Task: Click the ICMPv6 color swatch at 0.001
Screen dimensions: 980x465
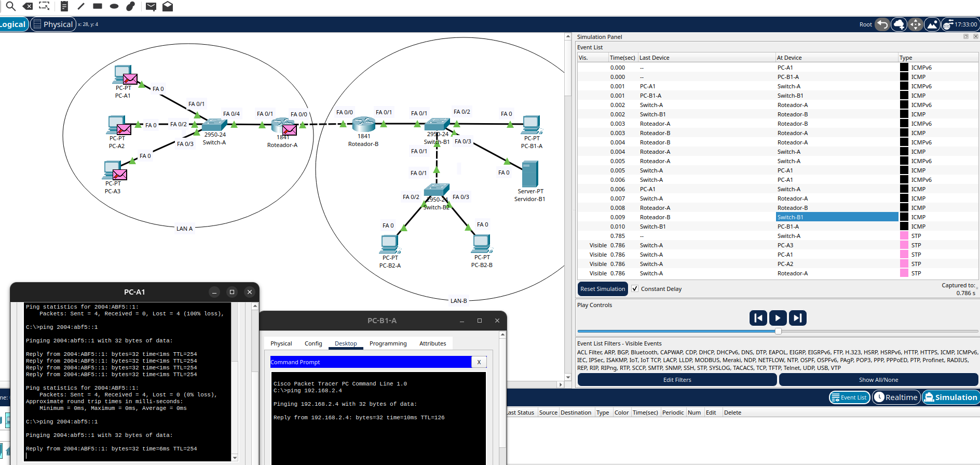Action: pos(904,86)
